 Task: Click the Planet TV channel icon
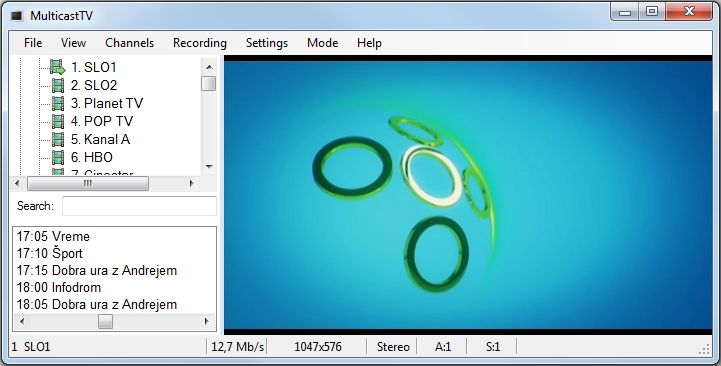(58, 103)
